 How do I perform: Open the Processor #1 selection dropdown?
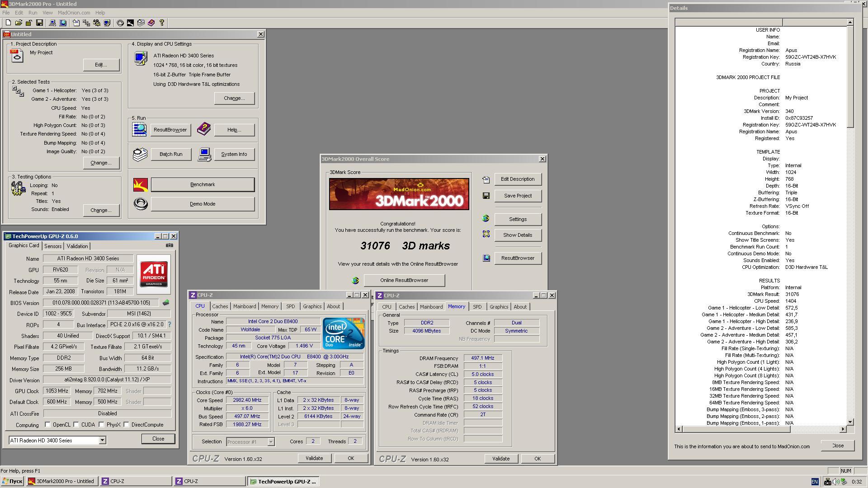pyautogui.click(x=271, y=442)
